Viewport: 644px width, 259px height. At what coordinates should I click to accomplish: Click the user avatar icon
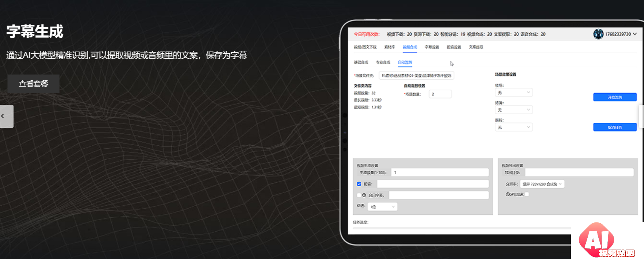tap(598, 34)
